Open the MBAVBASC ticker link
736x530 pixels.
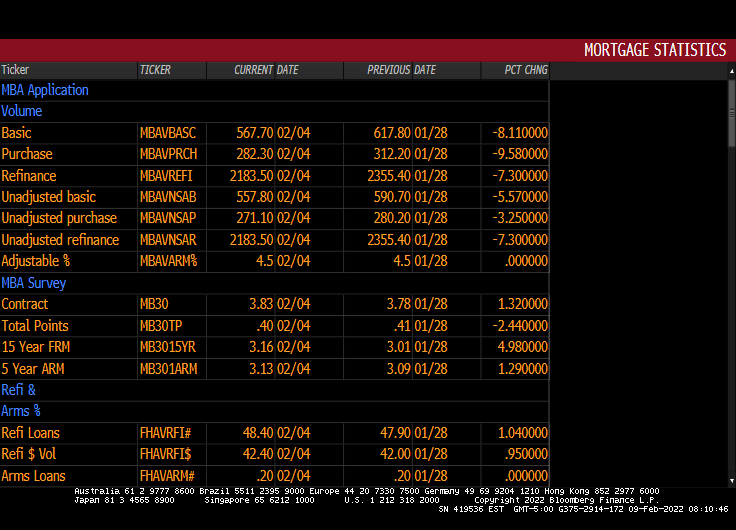coord(168,133)
